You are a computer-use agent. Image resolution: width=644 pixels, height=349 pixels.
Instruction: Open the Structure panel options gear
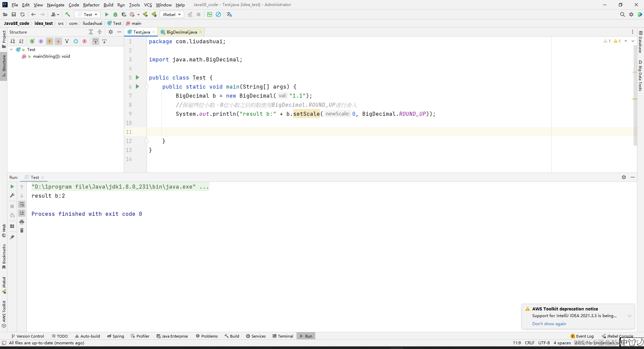[111, 32]
